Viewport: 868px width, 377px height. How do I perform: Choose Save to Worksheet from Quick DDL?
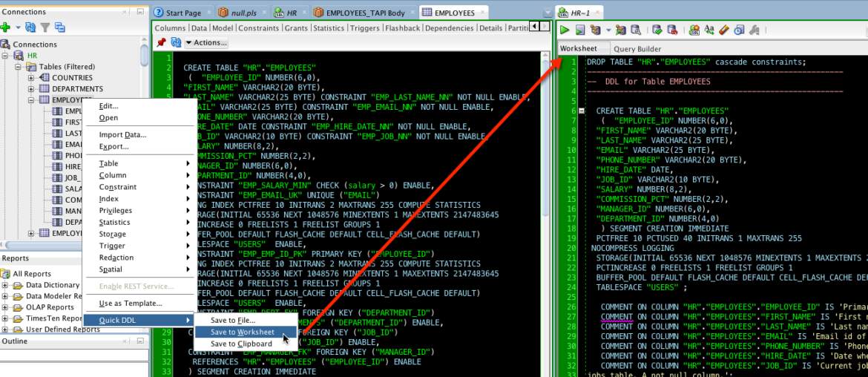242,332
